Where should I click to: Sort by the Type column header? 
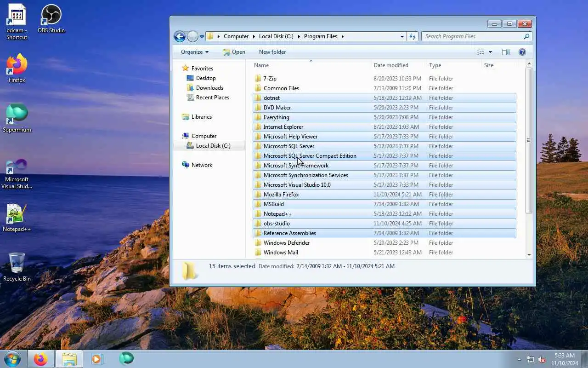[x=453, y=65]
